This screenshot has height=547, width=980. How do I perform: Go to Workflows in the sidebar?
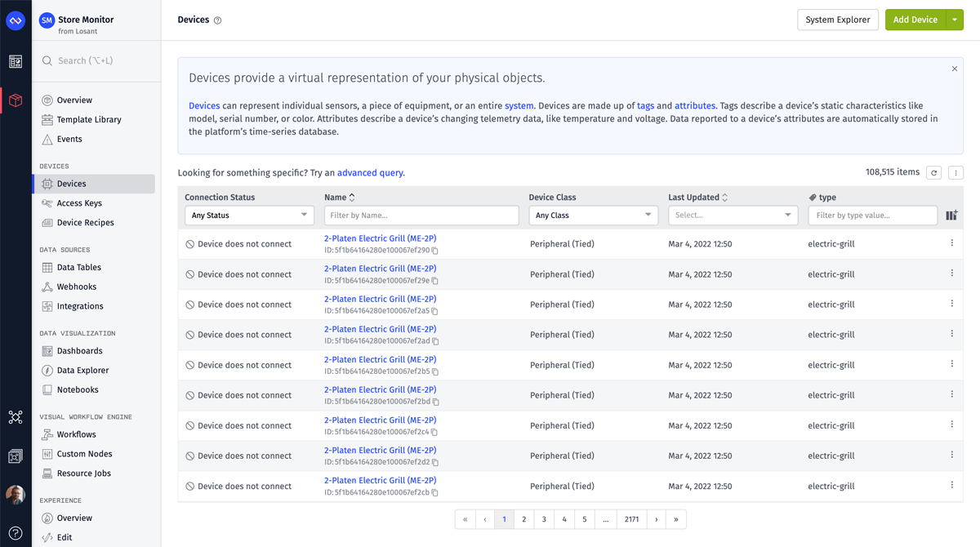tap(76, 434)
